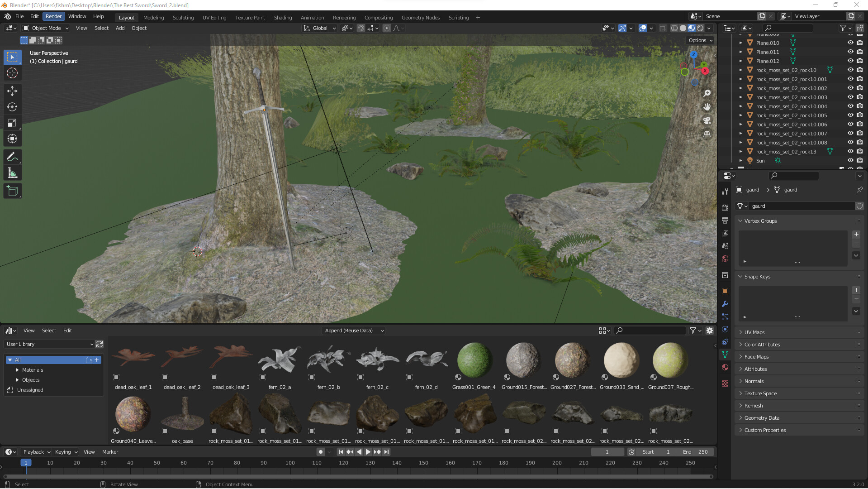
Task: Toggle proportional editing in header
Action: point(386,28)
